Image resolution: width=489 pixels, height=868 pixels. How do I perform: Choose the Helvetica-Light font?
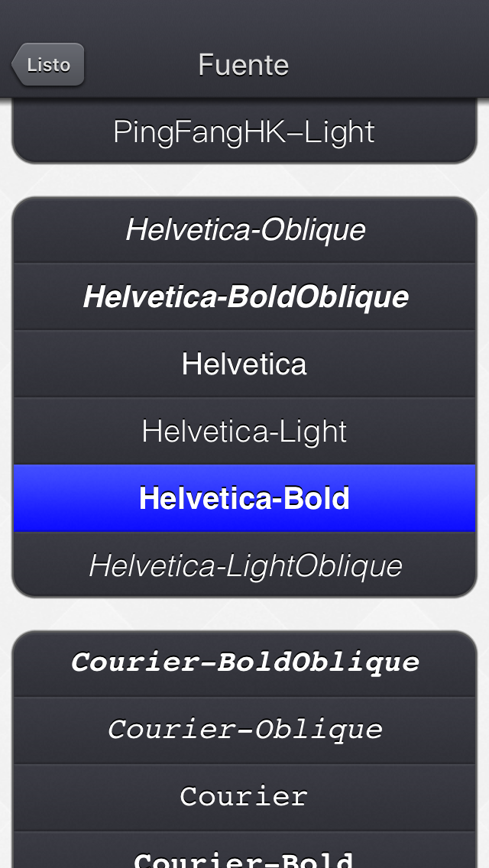tap(244, 430)
